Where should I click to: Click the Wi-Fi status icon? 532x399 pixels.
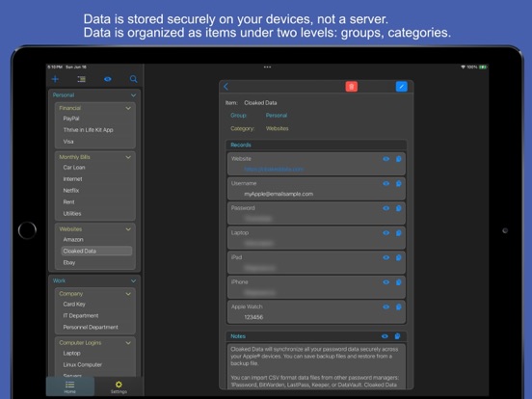[463, 67]
